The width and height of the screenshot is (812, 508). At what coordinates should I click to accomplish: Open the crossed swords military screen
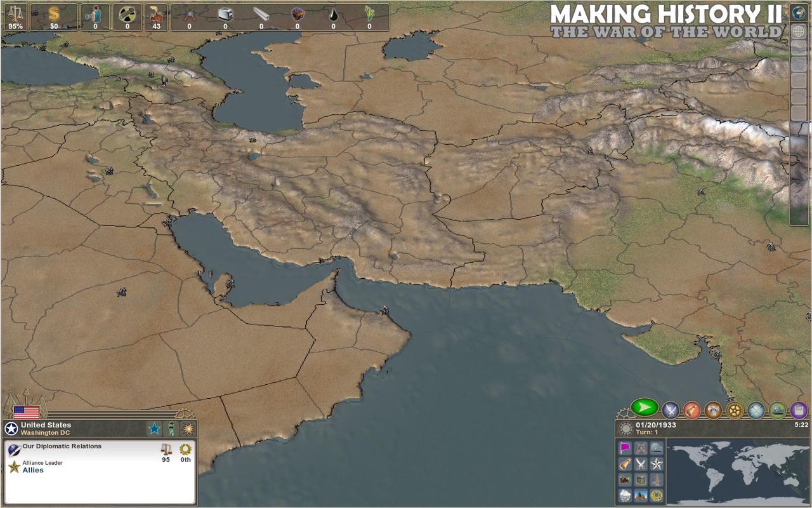[x=670, y=411]
